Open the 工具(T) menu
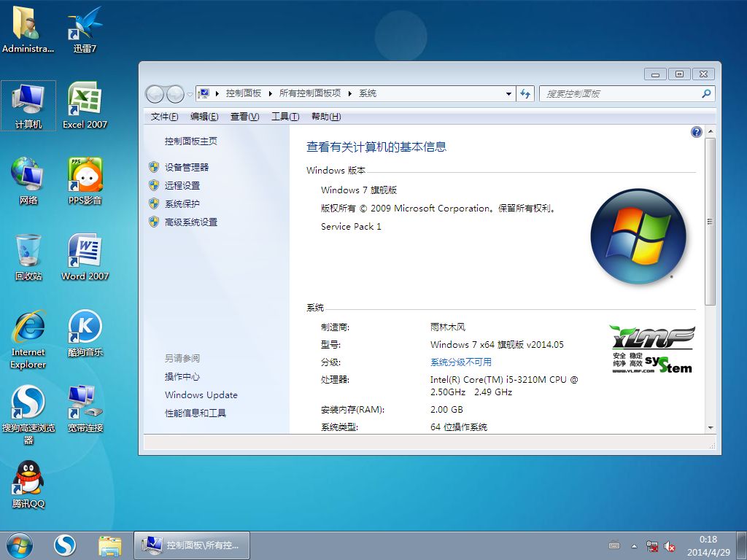The height and width of the screenshot is (560, 747). (x=285, y=117)
